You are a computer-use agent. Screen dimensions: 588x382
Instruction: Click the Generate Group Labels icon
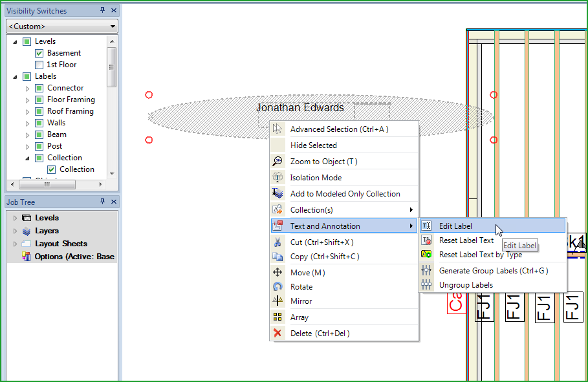click(426, 270)
